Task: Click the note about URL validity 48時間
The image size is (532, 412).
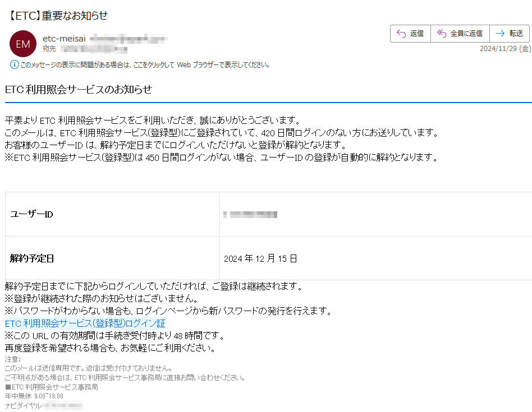Action: coord(115,336)
